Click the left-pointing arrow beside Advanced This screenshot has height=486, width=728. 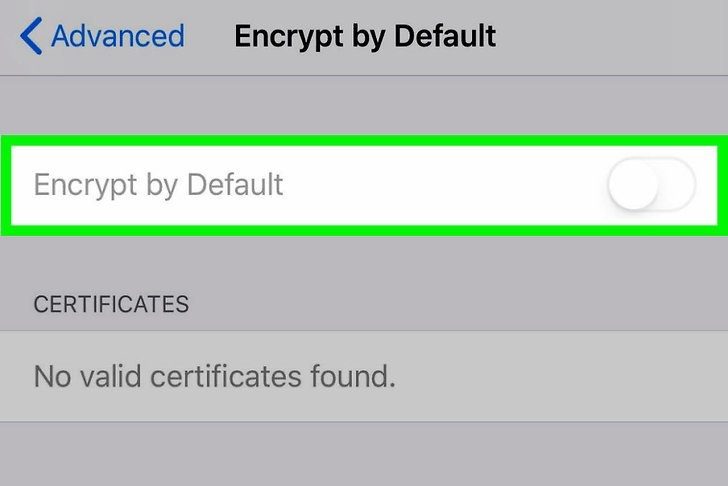[30, 36]
